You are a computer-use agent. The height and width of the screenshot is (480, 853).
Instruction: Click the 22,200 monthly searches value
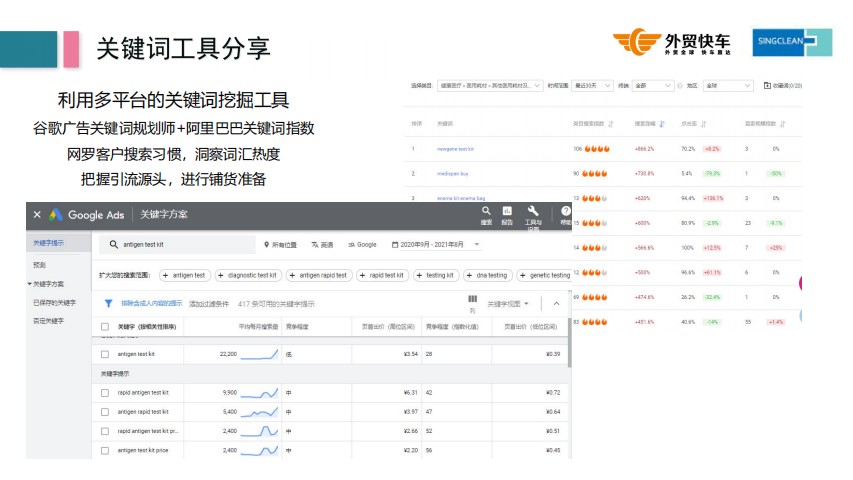pos(228,354)
